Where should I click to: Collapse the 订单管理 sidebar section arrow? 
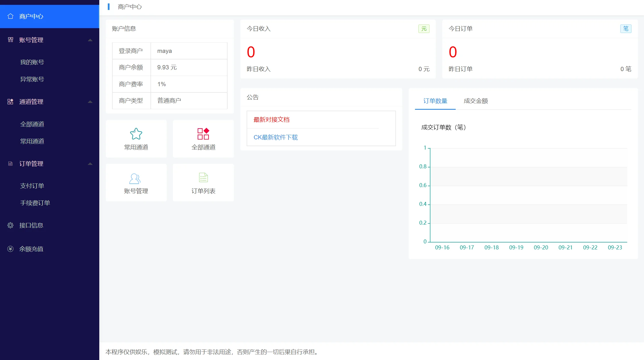(90, 164)
